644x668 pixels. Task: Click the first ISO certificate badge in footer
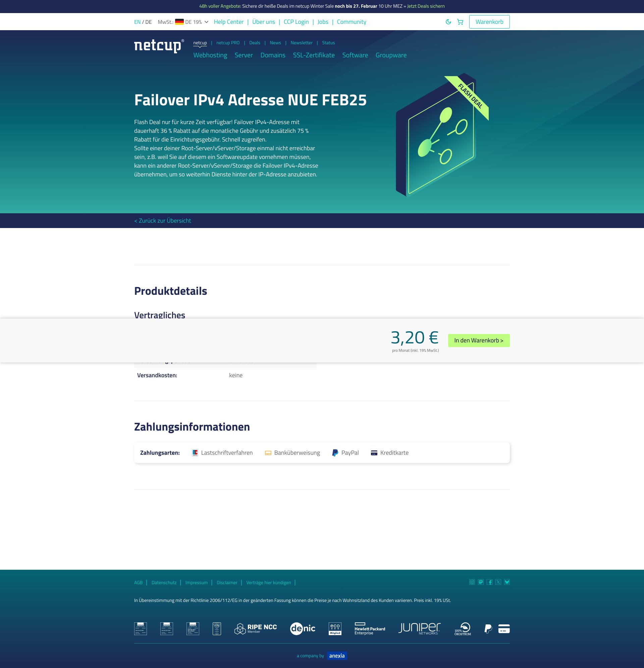tap(141, 628)
